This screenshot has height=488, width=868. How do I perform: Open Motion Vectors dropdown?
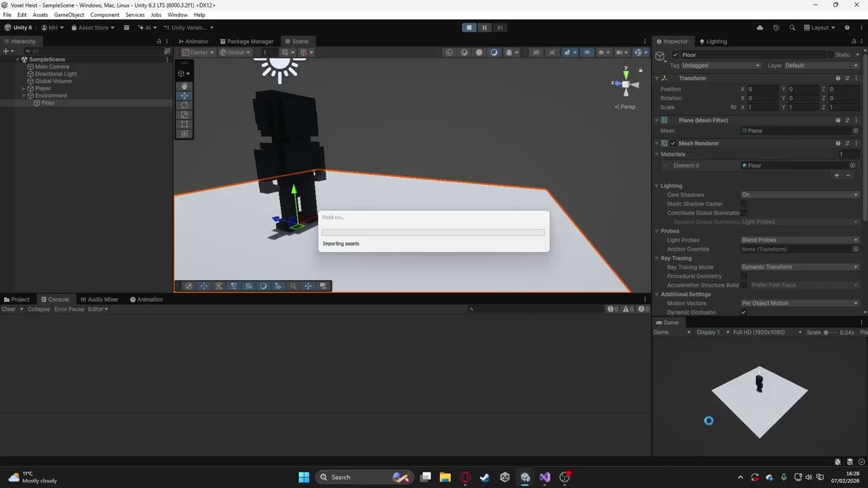click(x=800, y=303)
